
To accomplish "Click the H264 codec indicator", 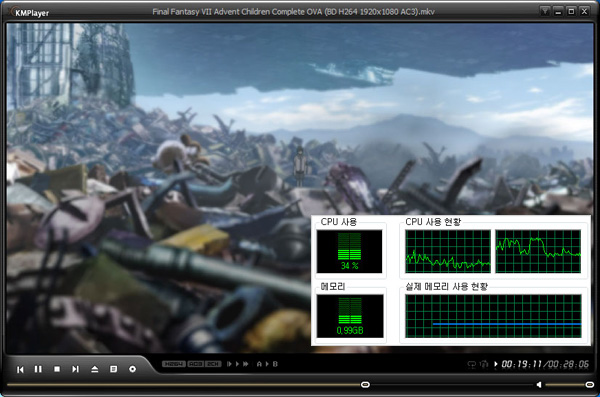I will coord(174,364).
